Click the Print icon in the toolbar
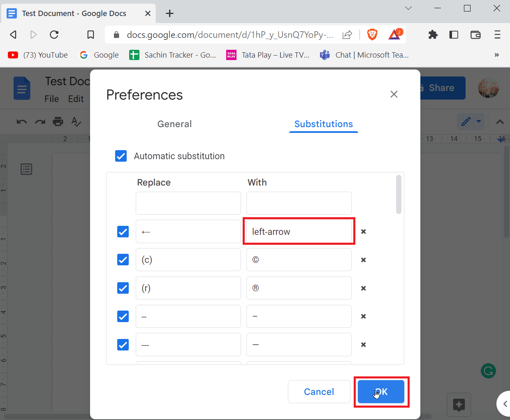 58,121
